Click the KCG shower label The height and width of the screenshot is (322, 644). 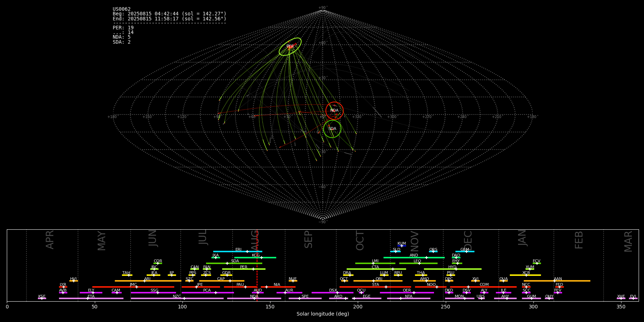coord(256,255)
